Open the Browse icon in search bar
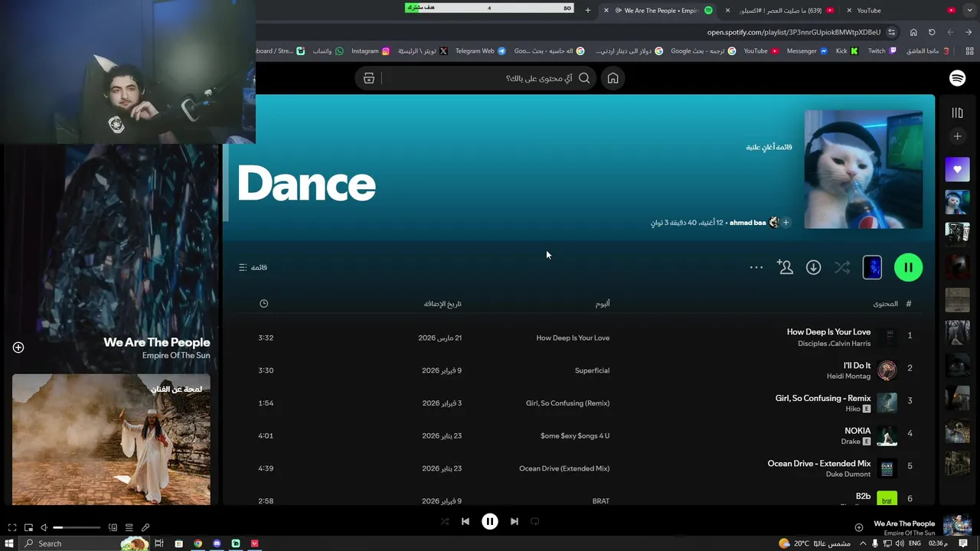This screenshot has height=551, width=980. coord(368,78)
